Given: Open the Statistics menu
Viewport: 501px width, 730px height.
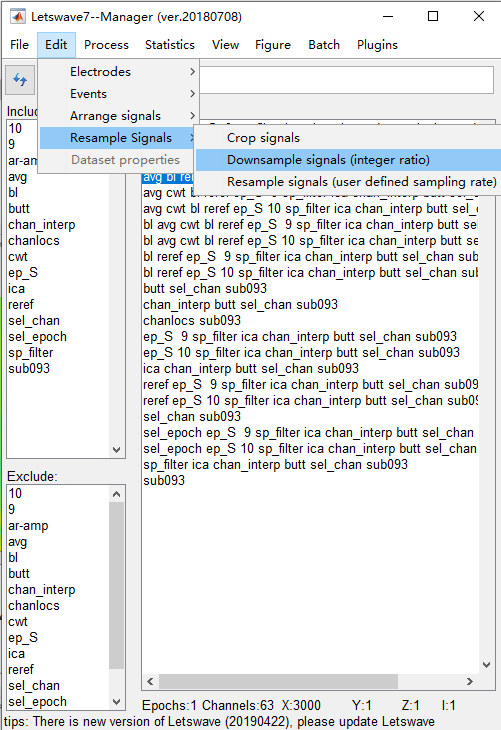Looking at the screenshot, I should [169, 45].
